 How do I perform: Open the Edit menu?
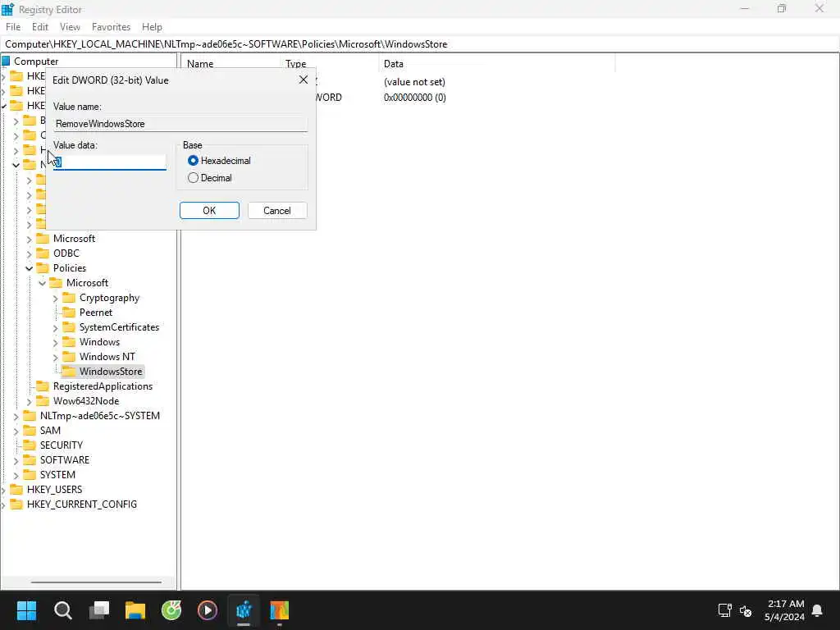point(40,27)
